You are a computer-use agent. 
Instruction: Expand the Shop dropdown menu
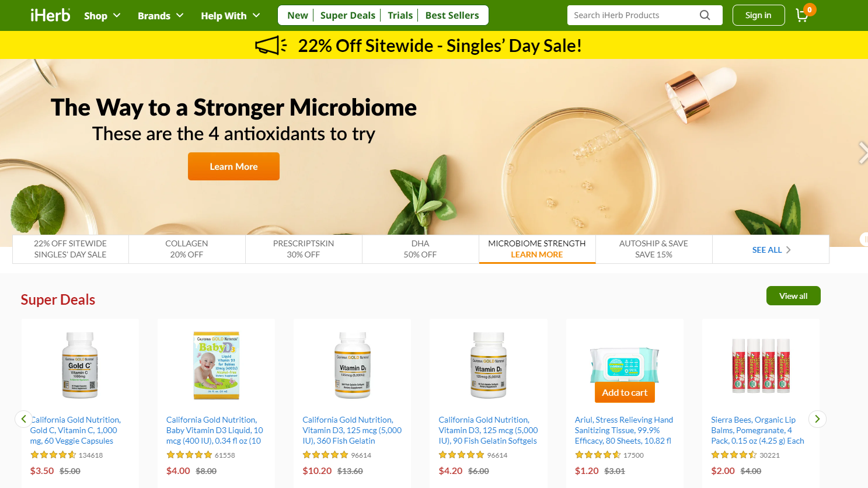pyautogui.click(x=102, y=16)
